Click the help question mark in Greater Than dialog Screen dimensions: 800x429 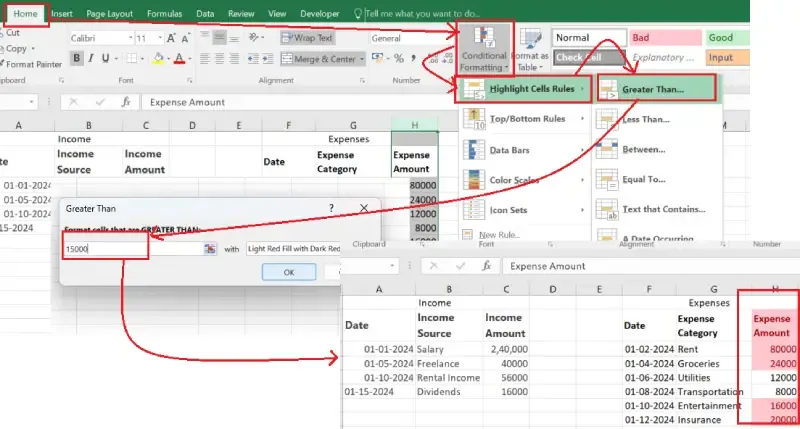tap(331, 208)
